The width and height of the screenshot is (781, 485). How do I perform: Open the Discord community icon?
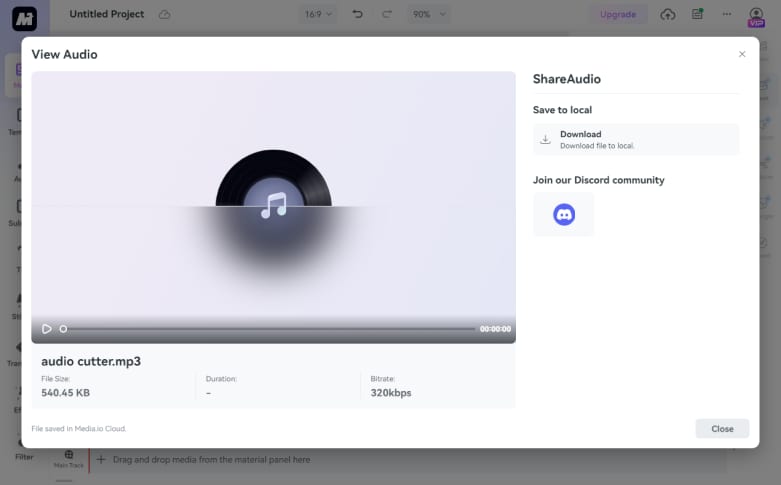point(564,214)
